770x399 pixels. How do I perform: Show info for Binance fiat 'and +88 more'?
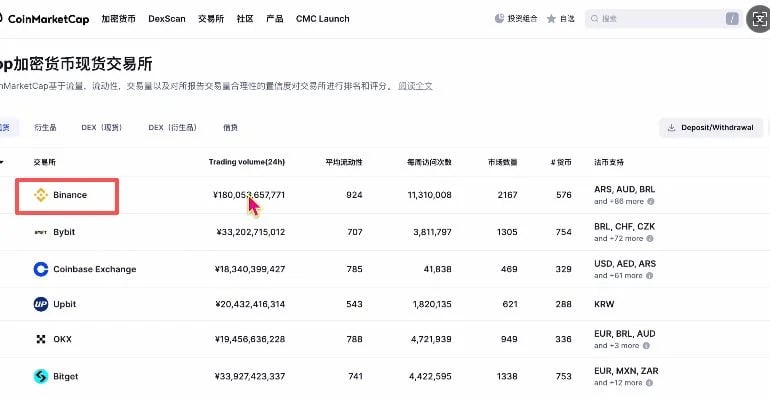651,201
